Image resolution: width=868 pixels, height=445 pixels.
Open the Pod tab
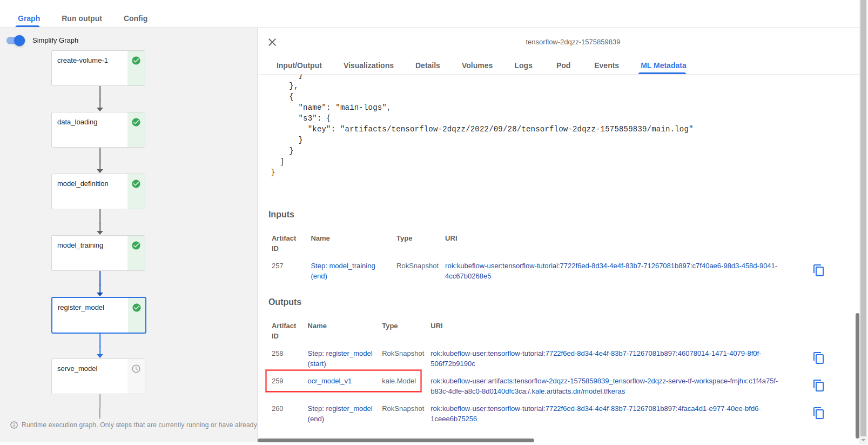(563, 65)
